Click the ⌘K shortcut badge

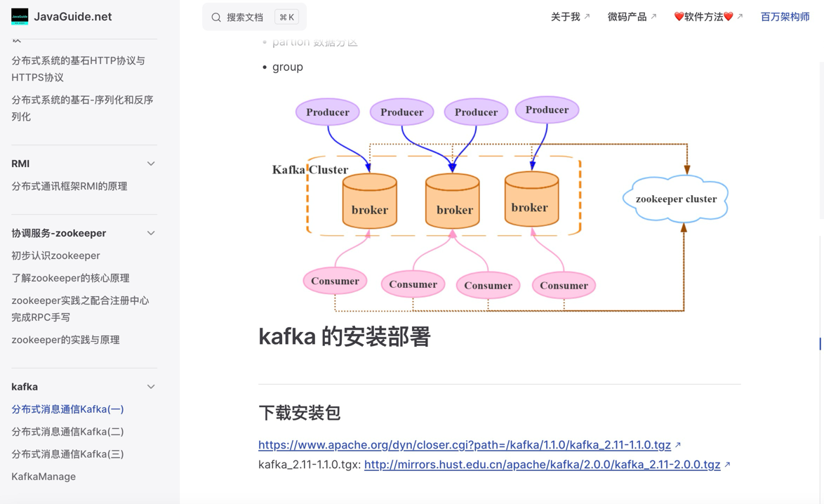pos(287,18)
